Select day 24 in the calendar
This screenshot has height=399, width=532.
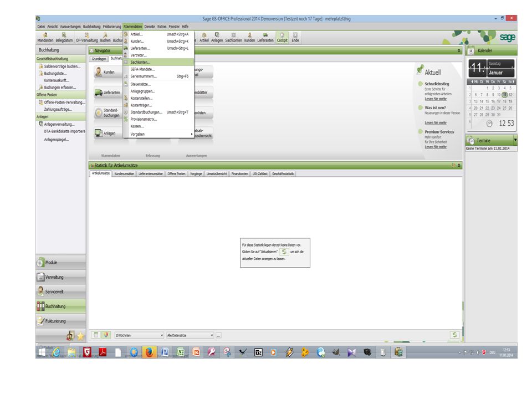[x=499, y=108]
